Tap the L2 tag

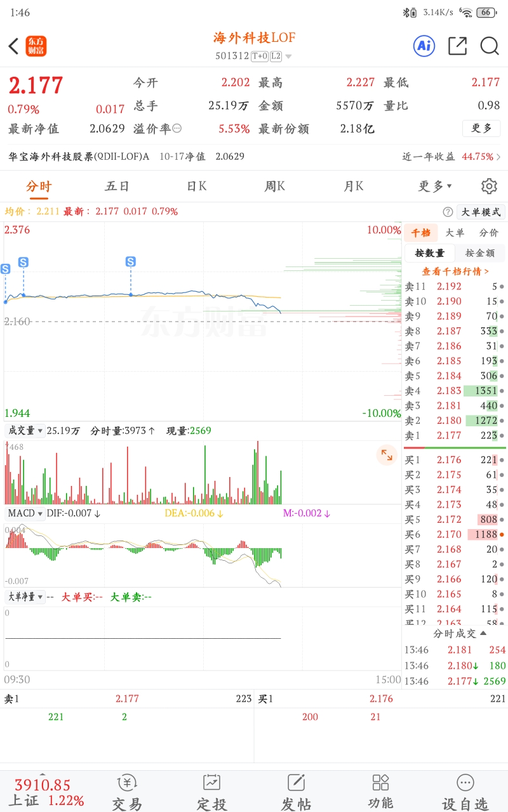pos(276,56)
